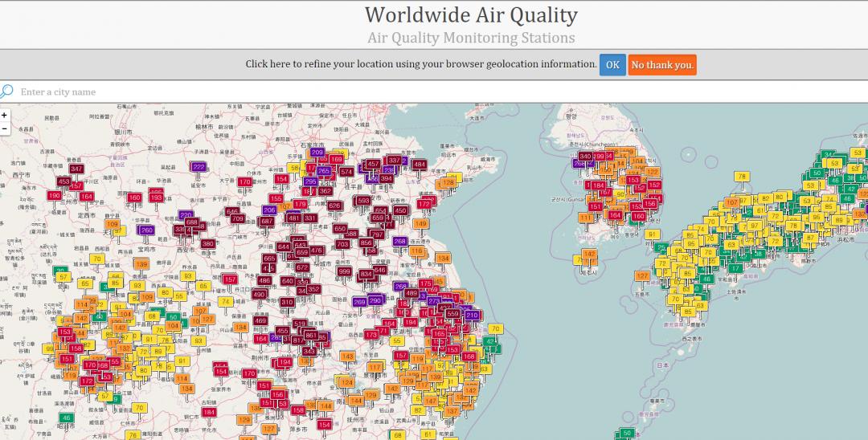
Task: Zoom in on the map
Action: point(5,115)
